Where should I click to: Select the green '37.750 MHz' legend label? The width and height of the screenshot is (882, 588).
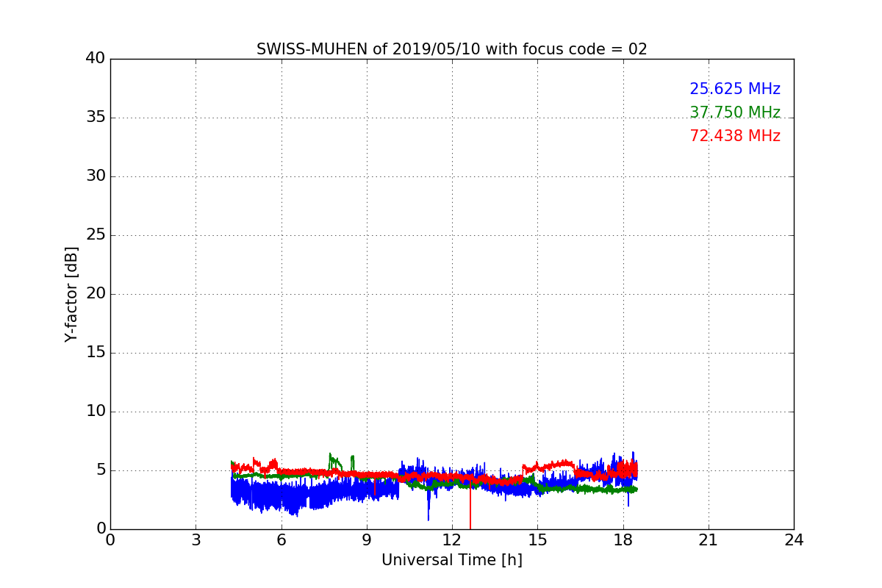tap(735, 112)
